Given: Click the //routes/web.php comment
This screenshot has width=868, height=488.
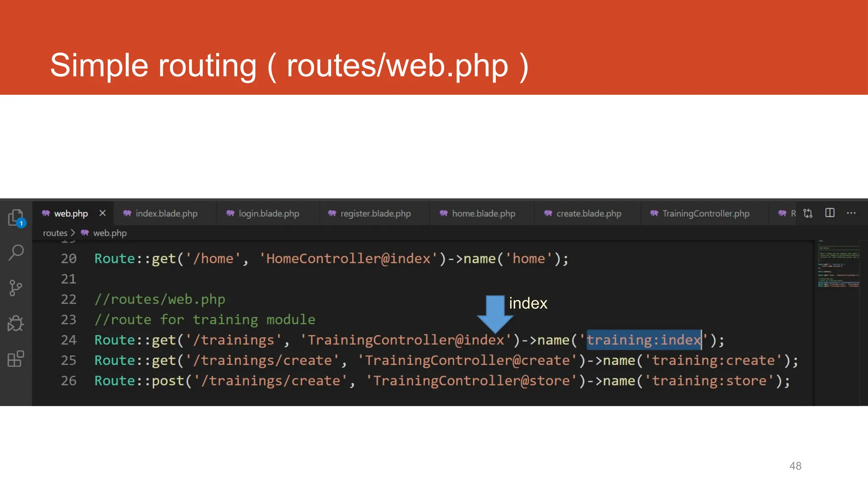Looking at the screenshot, I should pyautogui.click(x=160, y=299).
